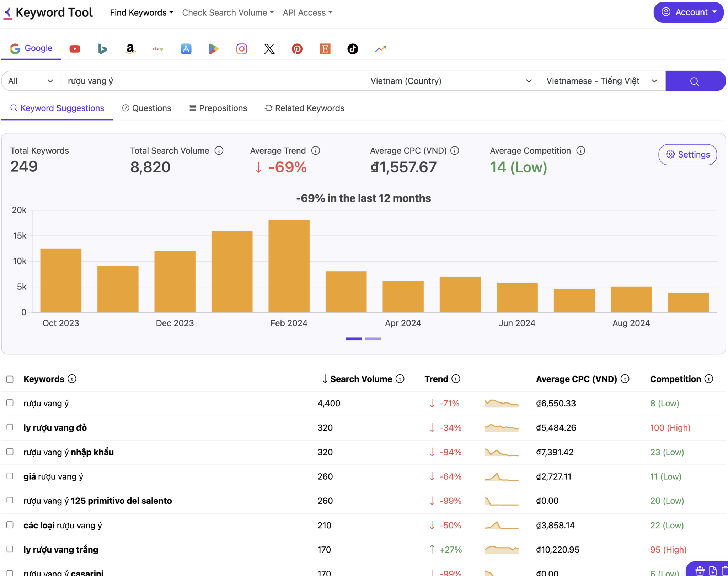Check the 'ly rượu vang đỏ' row
728x576 pixels.
pyautogui.click(x=10, y=427)
